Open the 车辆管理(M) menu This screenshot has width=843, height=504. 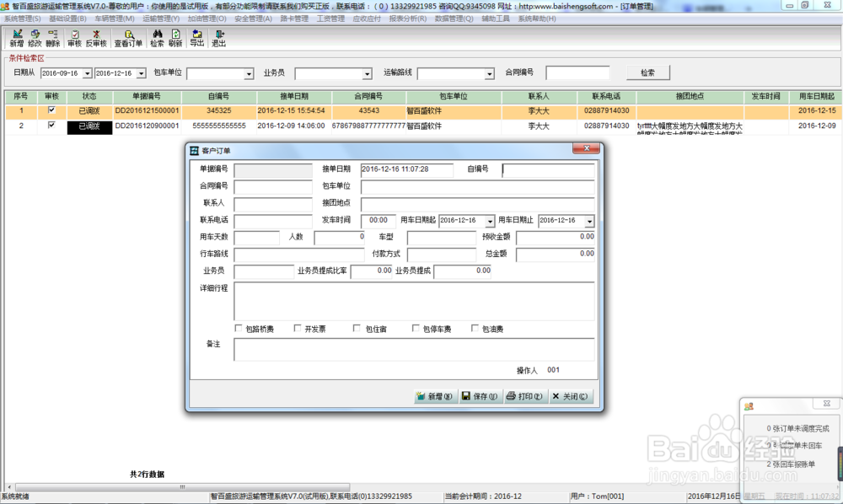pyautogui.click(x=115, y=19)
